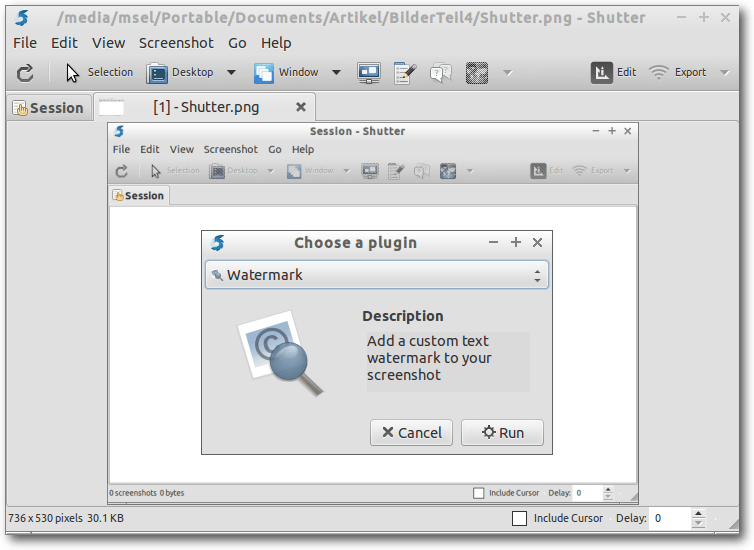
Task: Open the Window capture dropdown arrow
Action: [337, 73]
